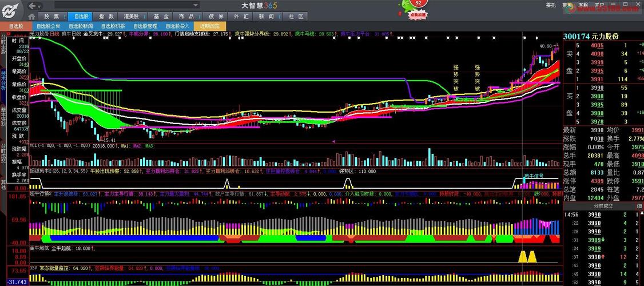Open the home page icon
The width and height of the screenshot is (644, 286).
click(33, 17)
